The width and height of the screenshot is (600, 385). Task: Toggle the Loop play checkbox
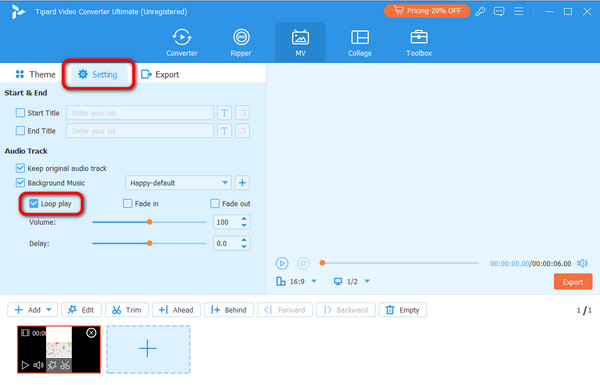coord(34,204)
